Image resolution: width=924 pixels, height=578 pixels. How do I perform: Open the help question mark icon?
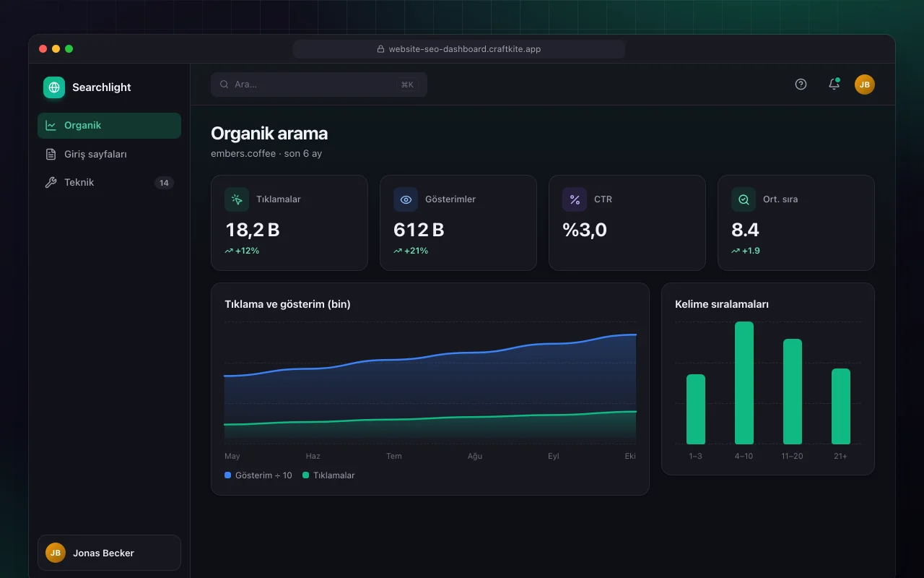[801, 84]
